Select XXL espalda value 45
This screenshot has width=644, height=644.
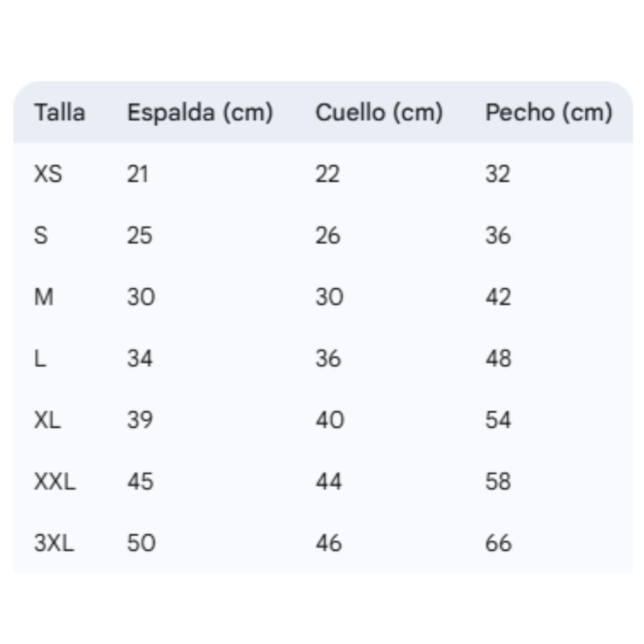click(x=140, y=481)
